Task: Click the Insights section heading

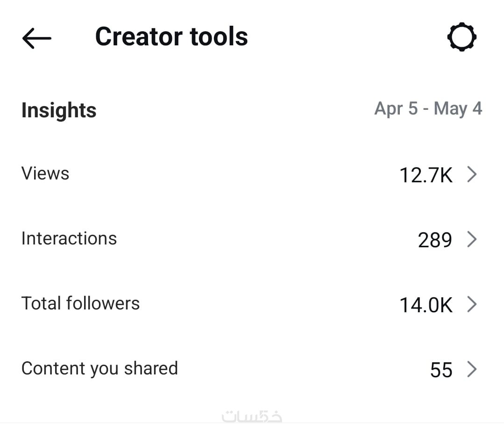Action: (59, 110)
